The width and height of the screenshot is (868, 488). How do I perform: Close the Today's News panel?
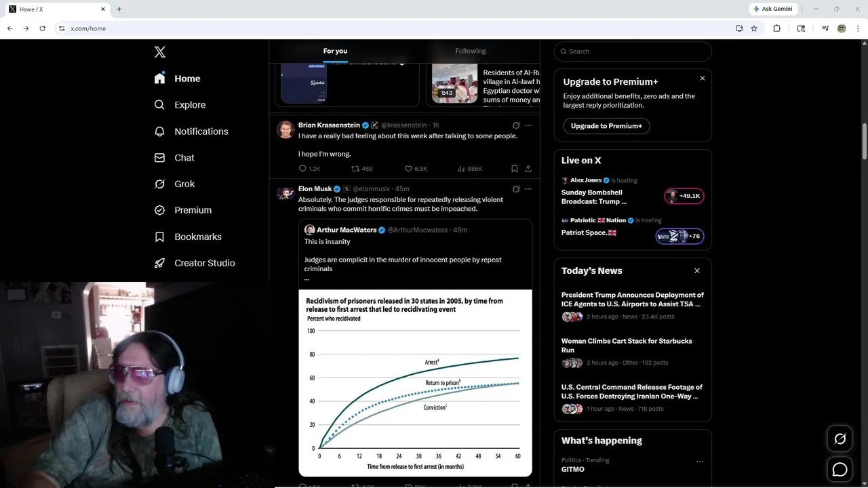(x=697, y=270)
